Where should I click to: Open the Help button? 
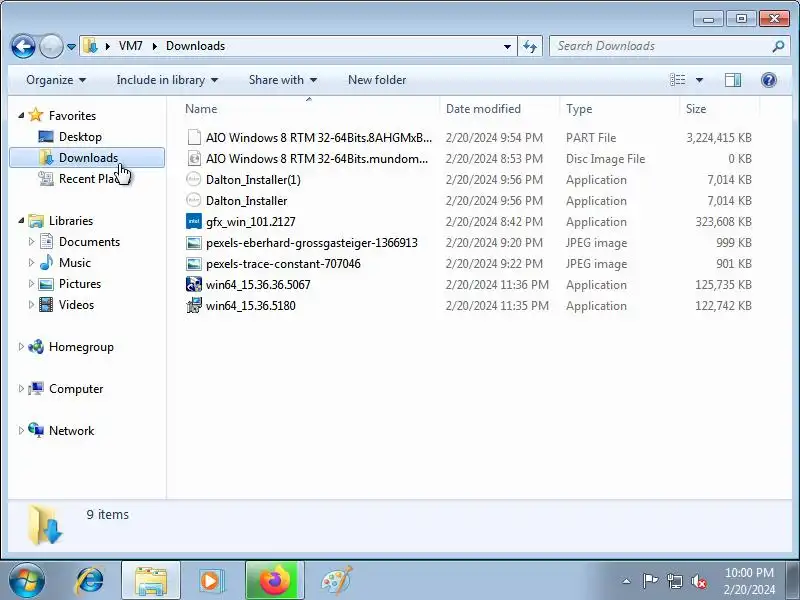(769, 80)
